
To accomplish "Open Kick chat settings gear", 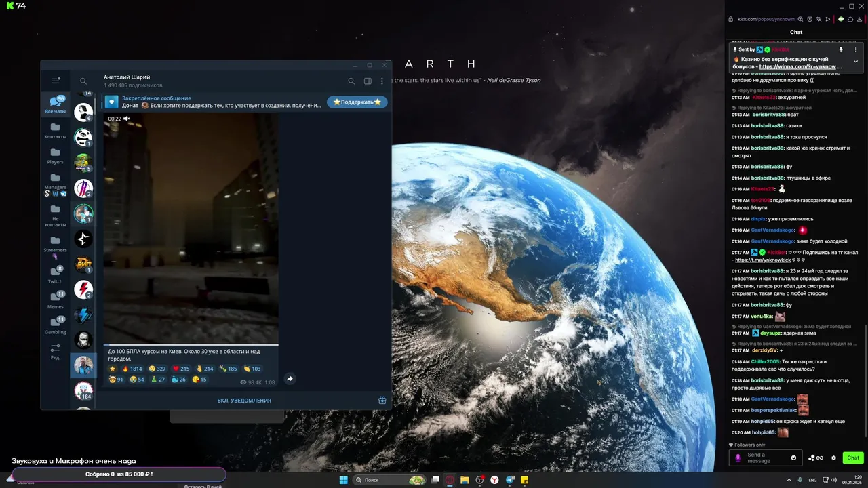I will (833, 457).
